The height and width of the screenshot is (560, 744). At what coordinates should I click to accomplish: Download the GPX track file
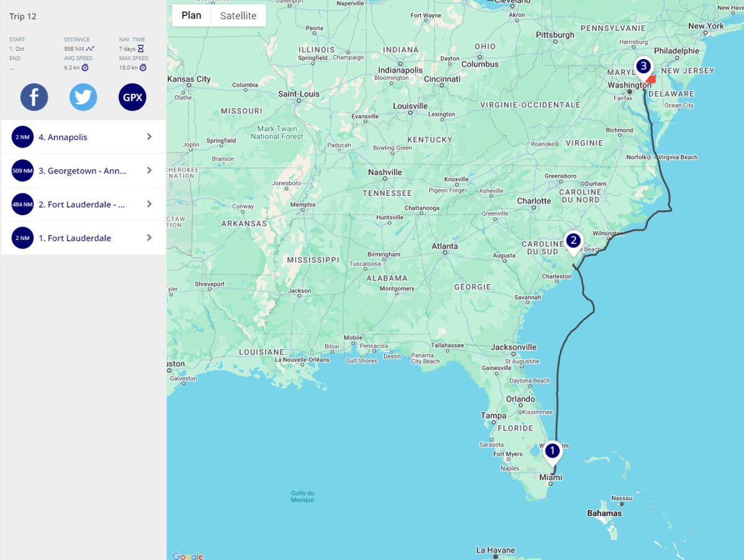pos(132,97)
